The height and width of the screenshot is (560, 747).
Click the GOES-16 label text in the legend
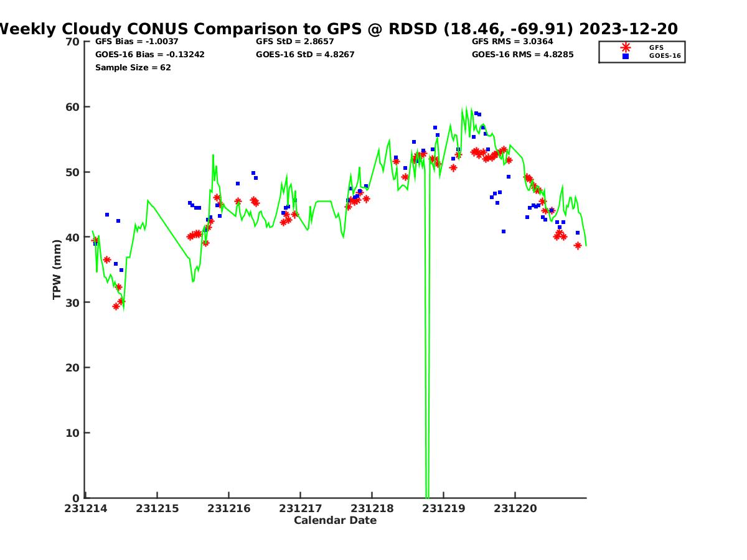(x=665, y=56)
